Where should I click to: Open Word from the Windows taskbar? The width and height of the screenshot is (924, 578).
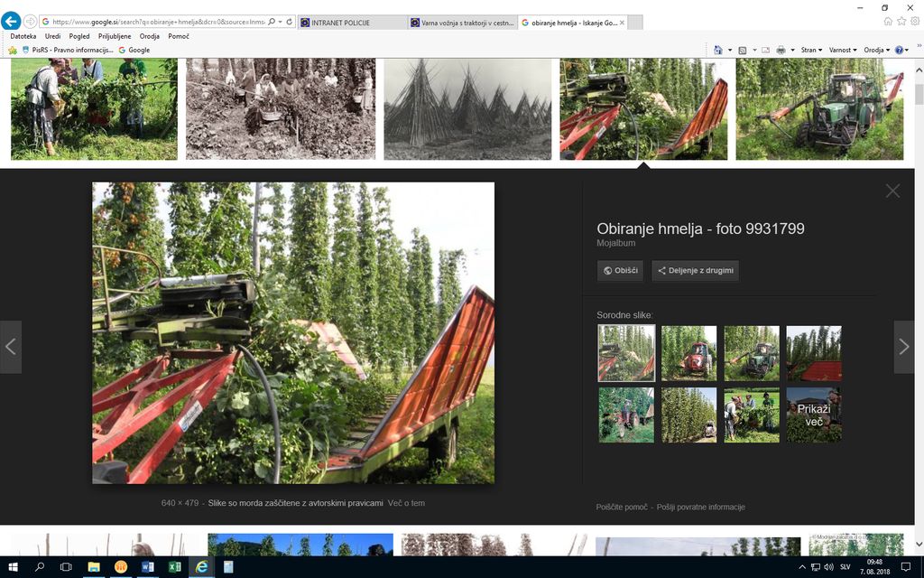[148, 567]
